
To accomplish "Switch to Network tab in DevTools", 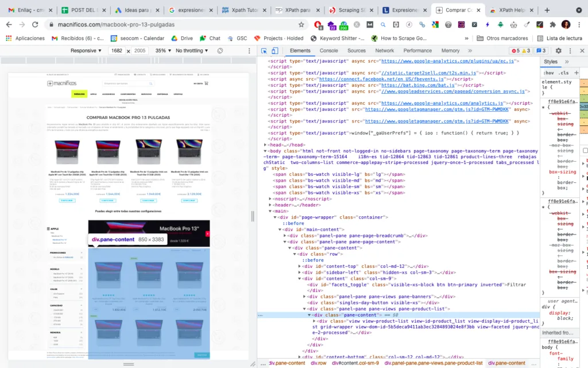I will [384, 51].
